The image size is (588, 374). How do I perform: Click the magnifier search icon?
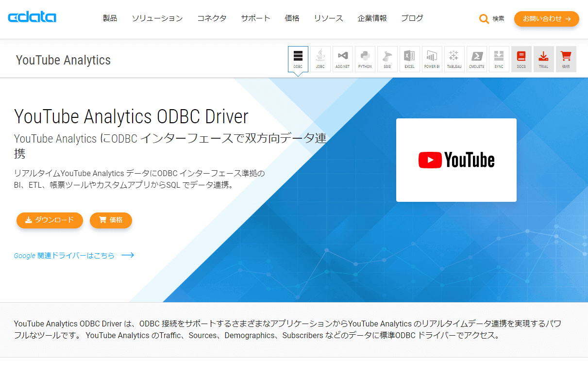484,18
